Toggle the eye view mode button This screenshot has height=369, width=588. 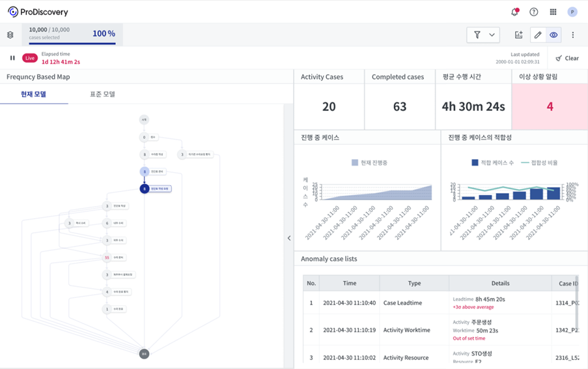pyautogui.click(x=553, y=35)
